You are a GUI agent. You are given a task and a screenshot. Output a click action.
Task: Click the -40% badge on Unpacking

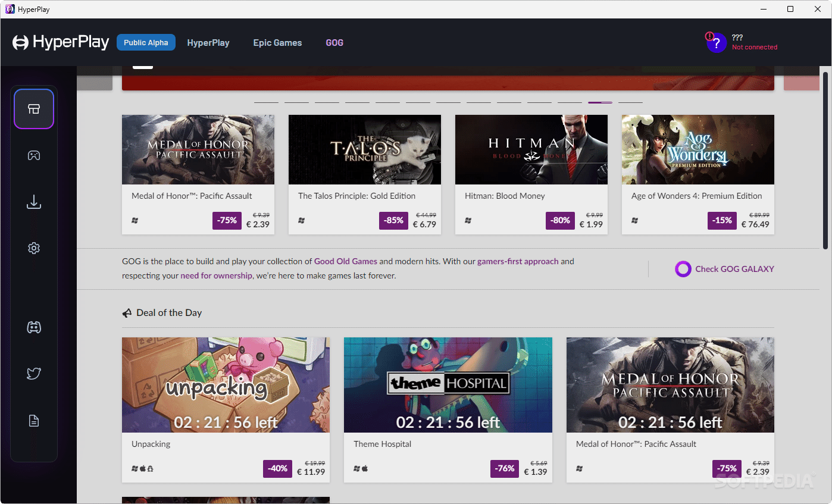point(278,468)
